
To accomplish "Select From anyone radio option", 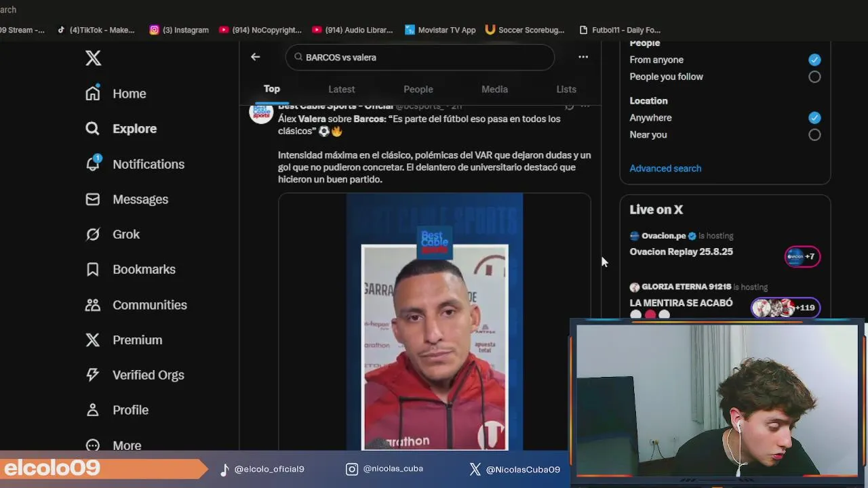I will [x=814, y=60].
